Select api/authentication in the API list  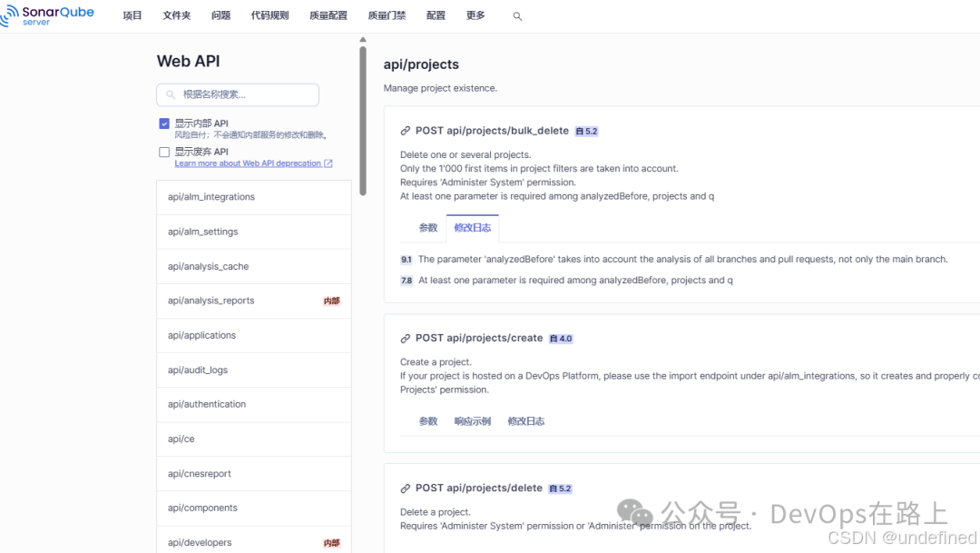(254, 405)
